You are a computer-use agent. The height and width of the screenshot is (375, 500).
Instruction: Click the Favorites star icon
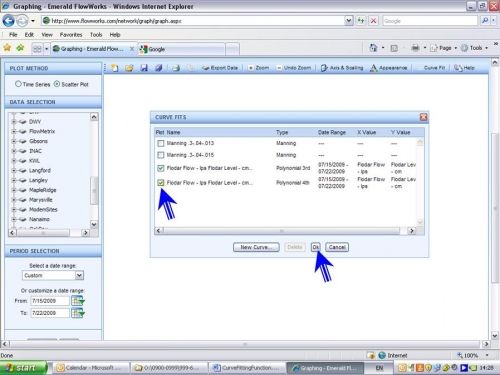pyautogui.click(x=7, y=48)
